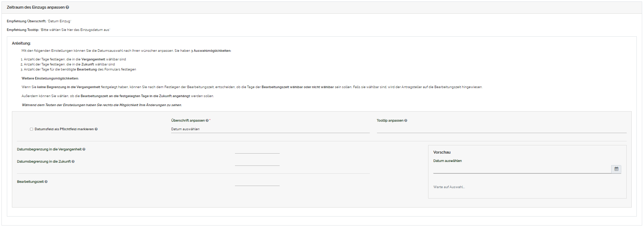The height and width of the screenshot is (227, 644).
Task: Click the 'Warte auf Auswahl...' status text
Action: [449, 187]
